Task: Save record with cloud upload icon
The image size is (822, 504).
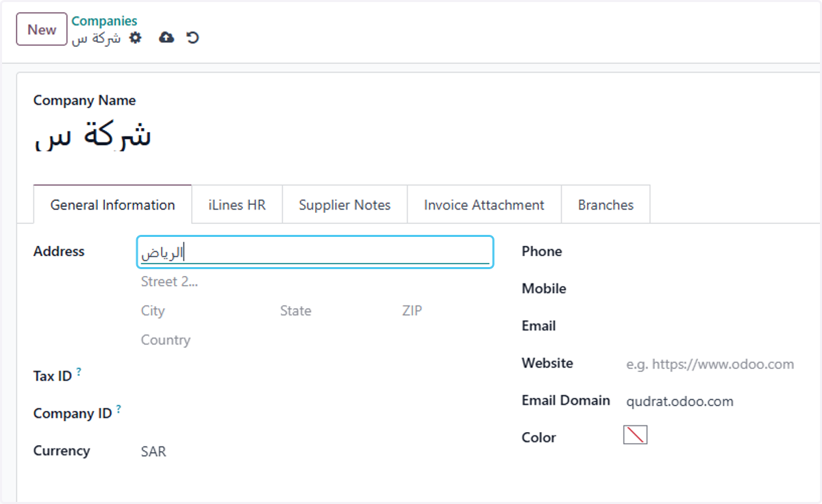Action: click(166, 38)
